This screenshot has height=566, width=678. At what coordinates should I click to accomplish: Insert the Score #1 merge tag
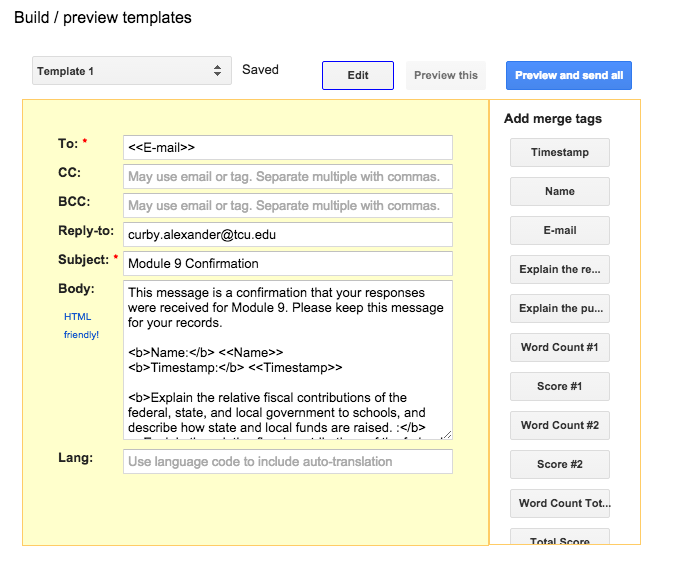coord(560,386)
